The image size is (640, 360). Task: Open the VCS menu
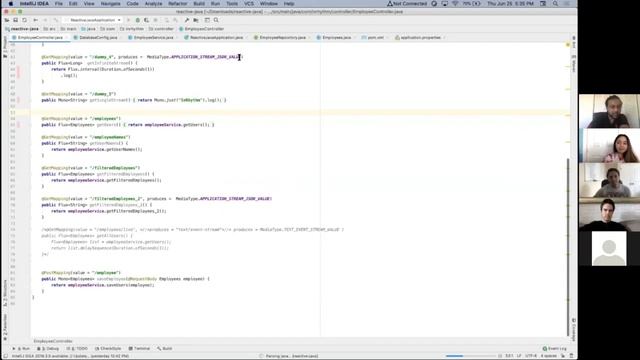coord(249,4)
